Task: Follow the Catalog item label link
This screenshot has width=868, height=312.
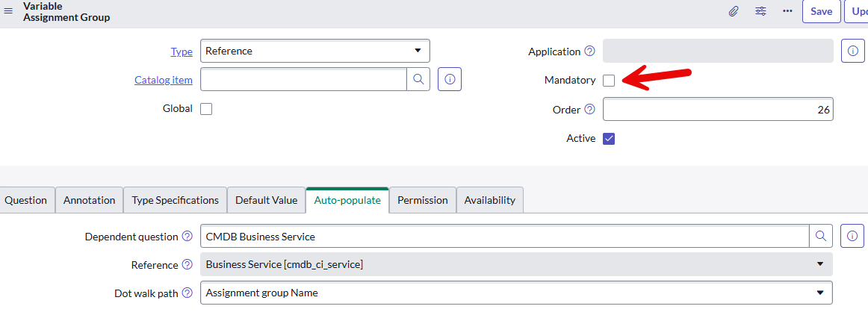Action: [x=164, y=80]
